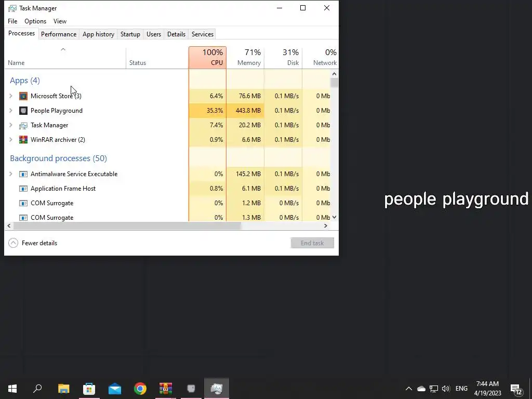The image size is (532, 399).
Task: Sort by the Network column header
Action: tap(320, 57)
